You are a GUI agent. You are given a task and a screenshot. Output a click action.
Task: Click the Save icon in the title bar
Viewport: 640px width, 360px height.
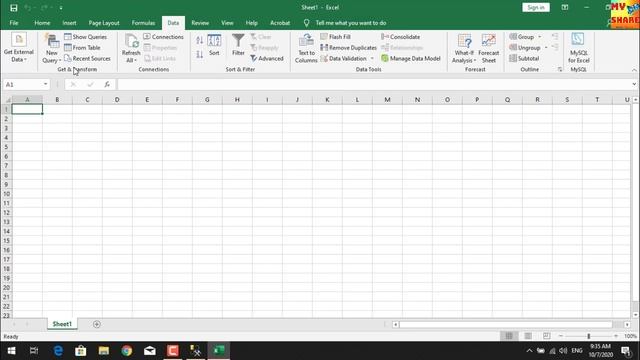(x=13, y=8)
